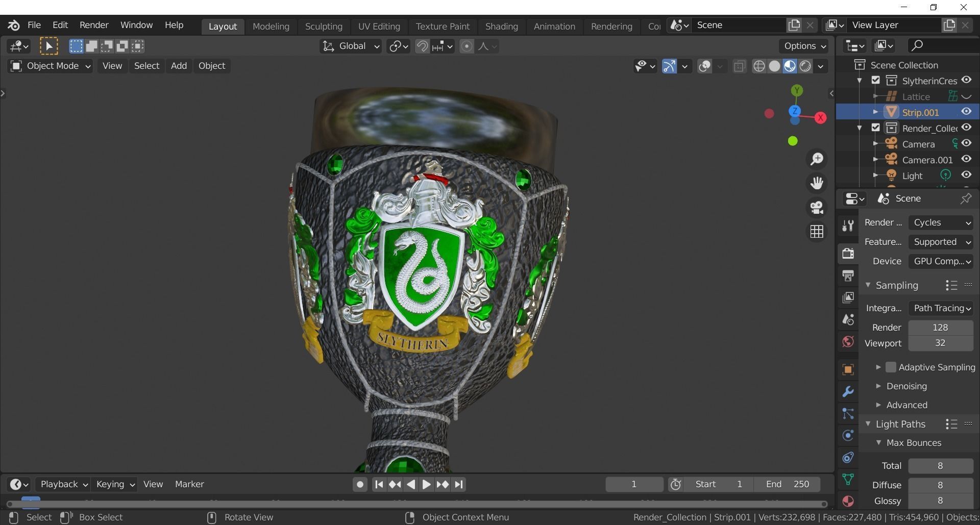Enable the Adaptive Sampling checkbox
The height and width of the screenshot is (525, 980).
891,367
